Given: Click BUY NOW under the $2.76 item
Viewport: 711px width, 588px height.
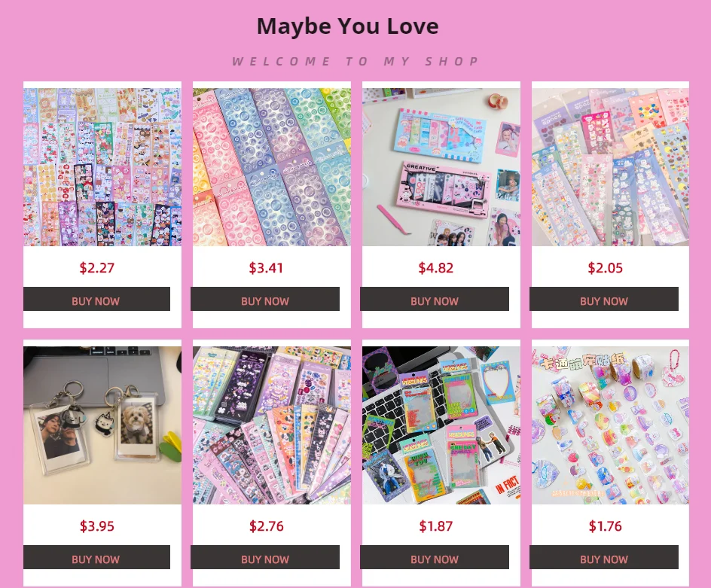Looking at the screenshot, I should coord(265,557).
